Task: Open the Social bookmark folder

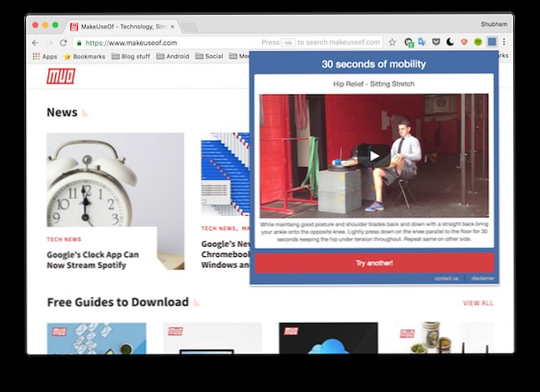Action: tap(209, 57)
